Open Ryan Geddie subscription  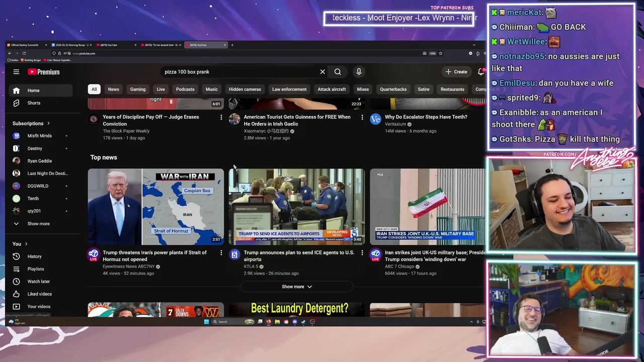pyautogui.click(x=41, y=161)
